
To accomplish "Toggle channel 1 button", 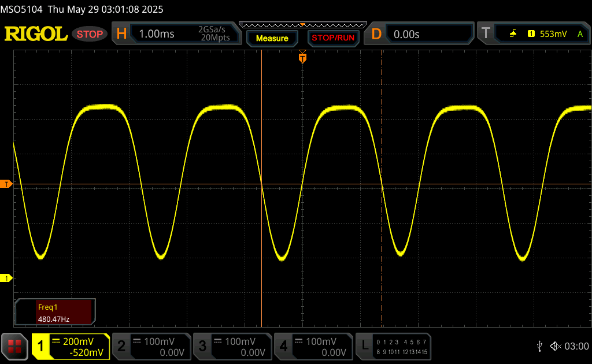I will 40,346.
